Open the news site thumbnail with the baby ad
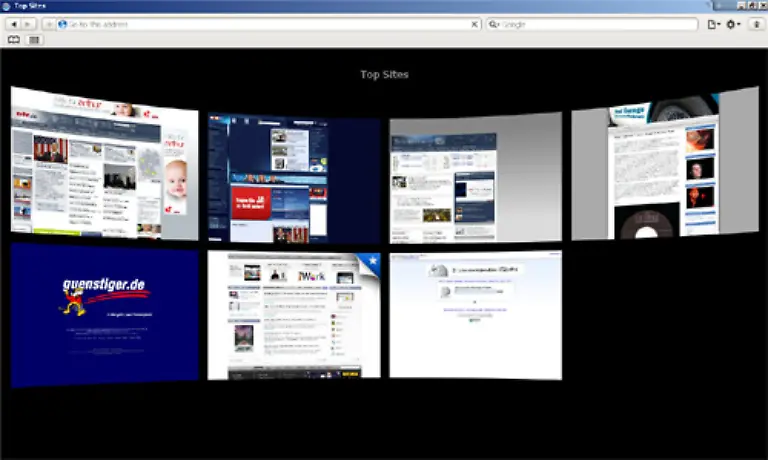Image resolution: width=768 pixels, height=460 pixels. [104, 163]
